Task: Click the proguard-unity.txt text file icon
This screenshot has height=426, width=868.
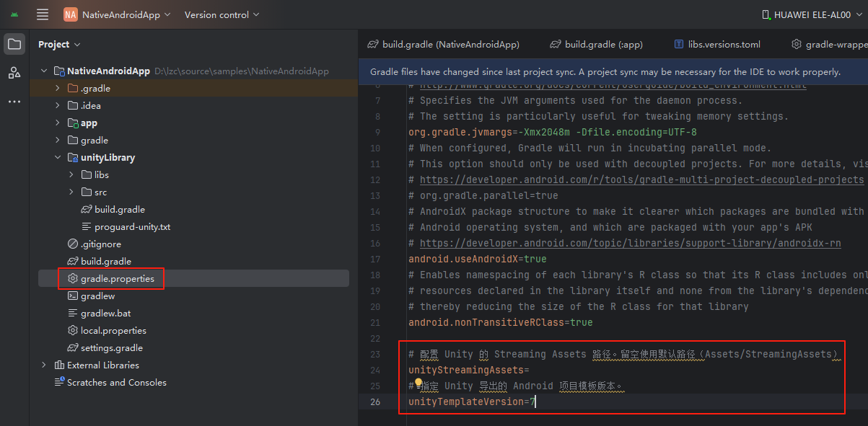Action: pyautogui.click(x=87, y=227)
